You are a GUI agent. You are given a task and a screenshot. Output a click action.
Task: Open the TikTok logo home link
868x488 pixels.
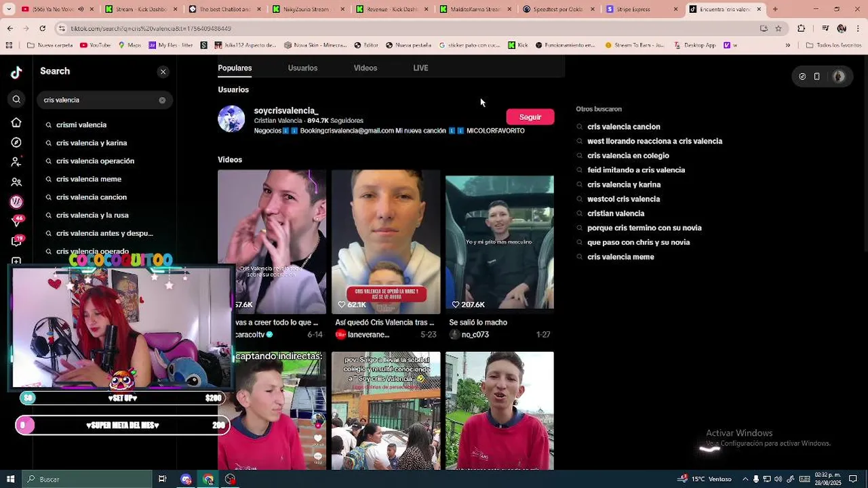16,73
